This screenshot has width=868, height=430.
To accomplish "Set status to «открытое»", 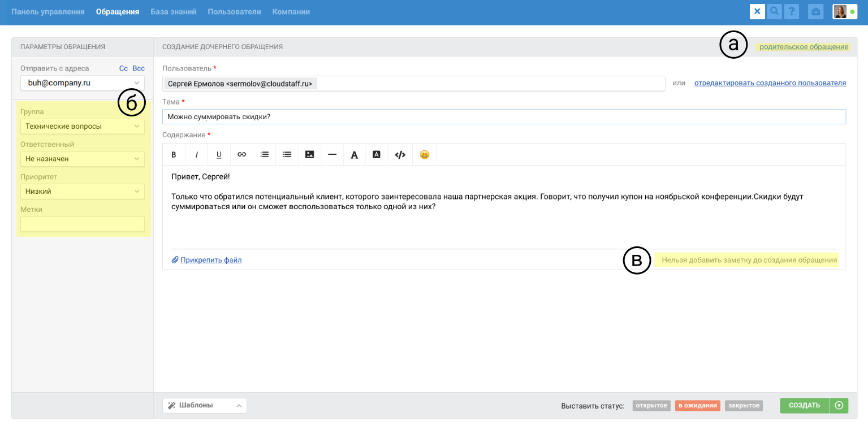I will coord(651,406).
